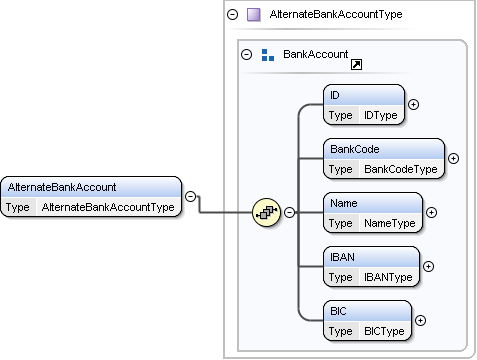
Task: Select the IBAN element header
Action: click(371, 257)
